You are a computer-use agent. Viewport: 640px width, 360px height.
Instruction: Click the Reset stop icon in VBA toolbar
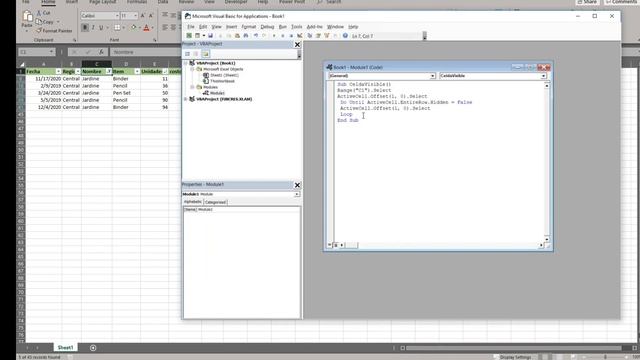(x=291, y=36)
